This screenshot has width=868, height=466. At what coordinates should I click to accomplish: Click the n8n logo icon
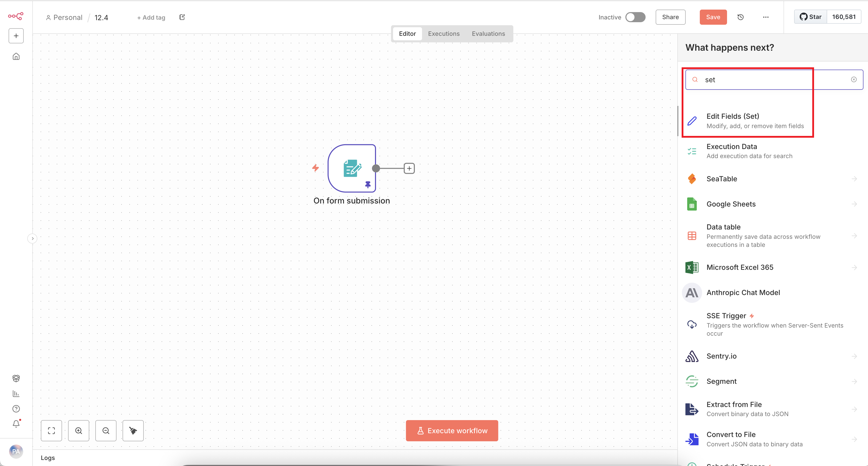tap(15, 16)
